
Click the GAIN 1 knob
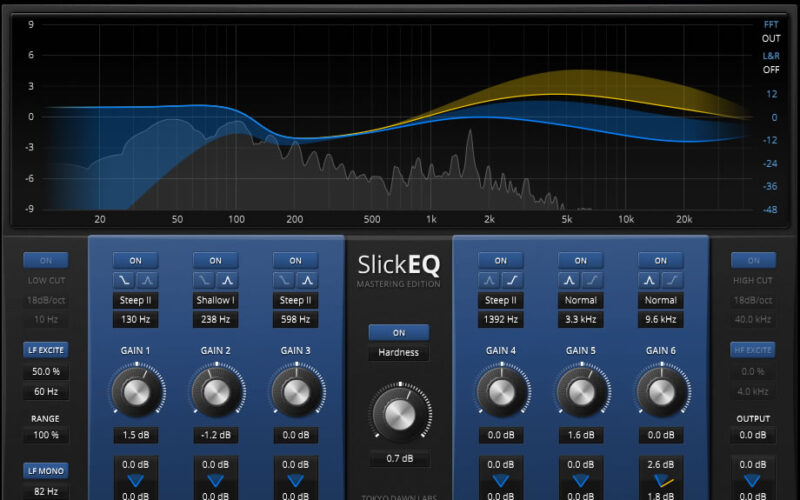[x=135, y=391]
